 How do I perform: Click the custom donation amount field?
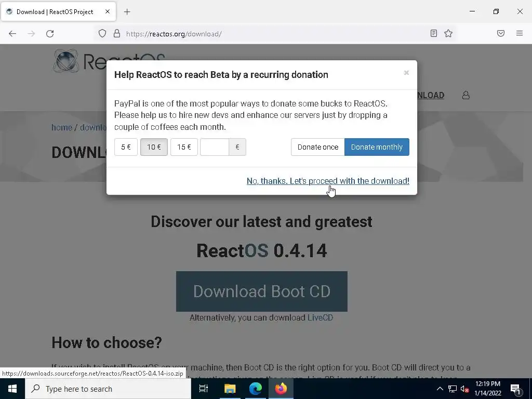(x=215, y=147)
